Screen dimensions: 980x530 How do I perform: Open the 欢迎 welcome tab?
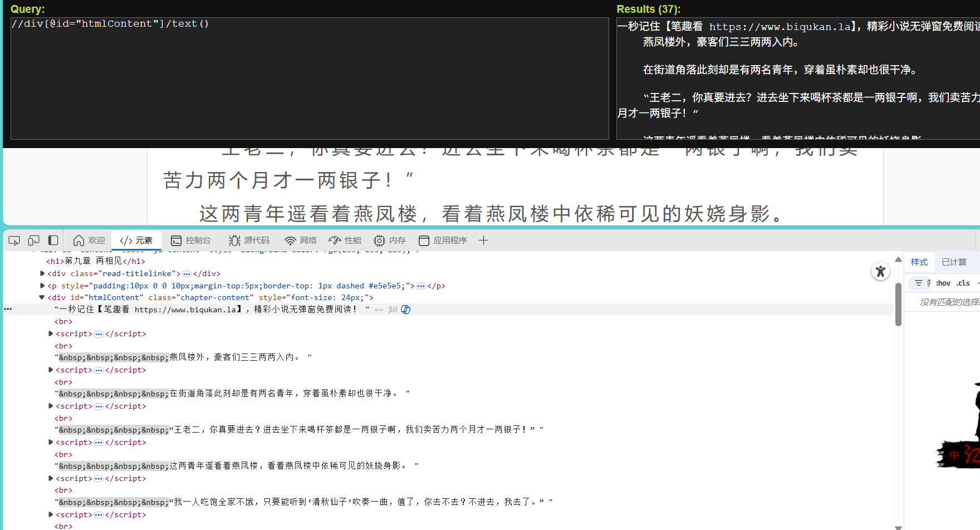click(x=89, y=241)
